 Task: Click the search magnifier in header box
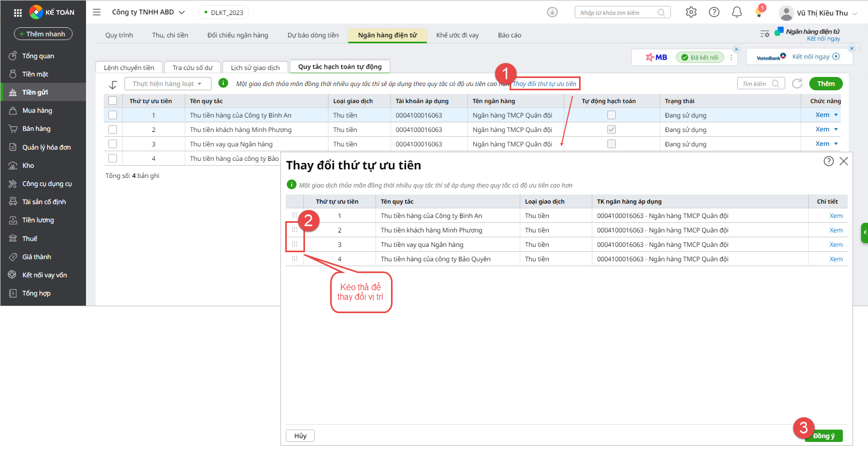point(661,12)
